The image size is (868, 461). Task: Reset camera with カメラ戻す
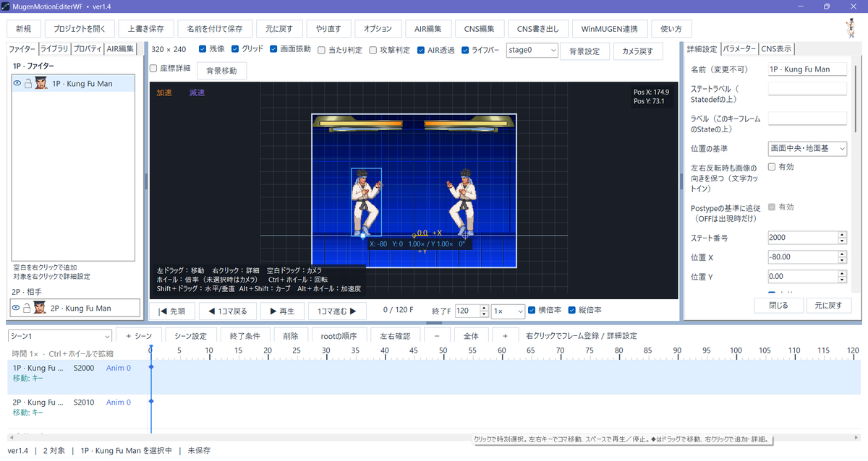coord(638,51)
